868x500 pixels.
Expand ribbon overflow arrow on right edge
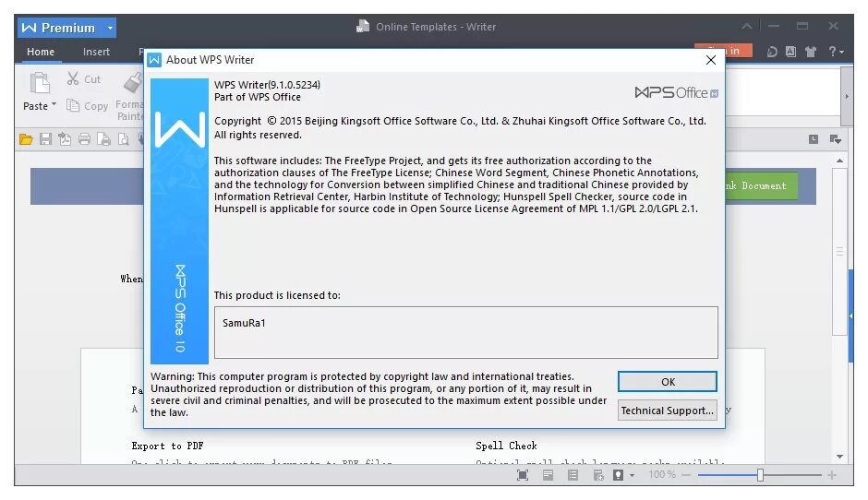coord(847,96)
